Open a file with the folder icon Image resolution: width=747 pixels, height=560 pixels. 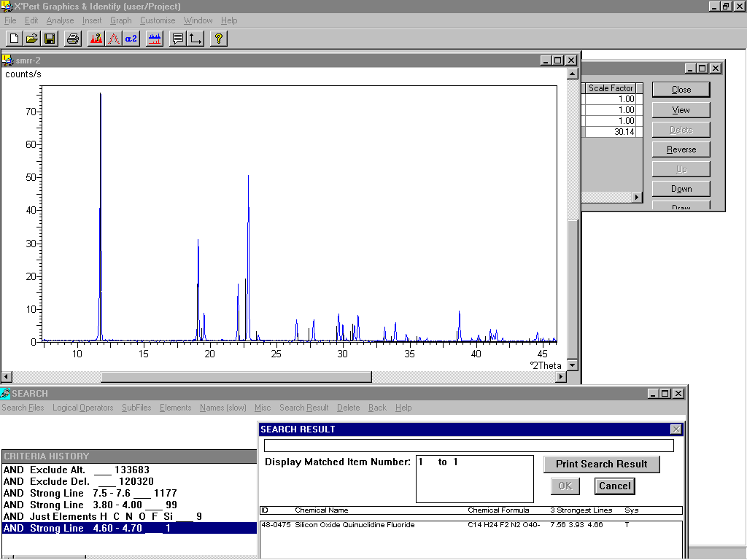31,39
